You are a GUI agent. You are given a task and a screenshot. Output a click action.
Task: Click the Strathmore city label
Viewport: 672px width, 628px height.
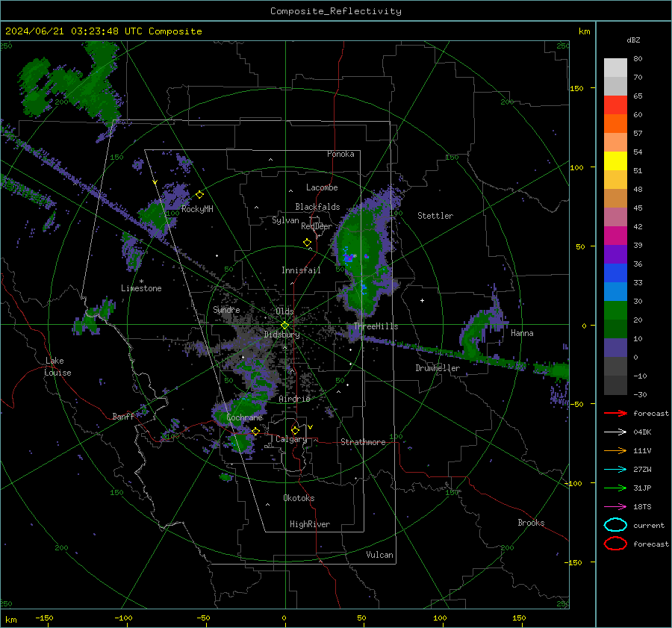(x=363, y=442)
